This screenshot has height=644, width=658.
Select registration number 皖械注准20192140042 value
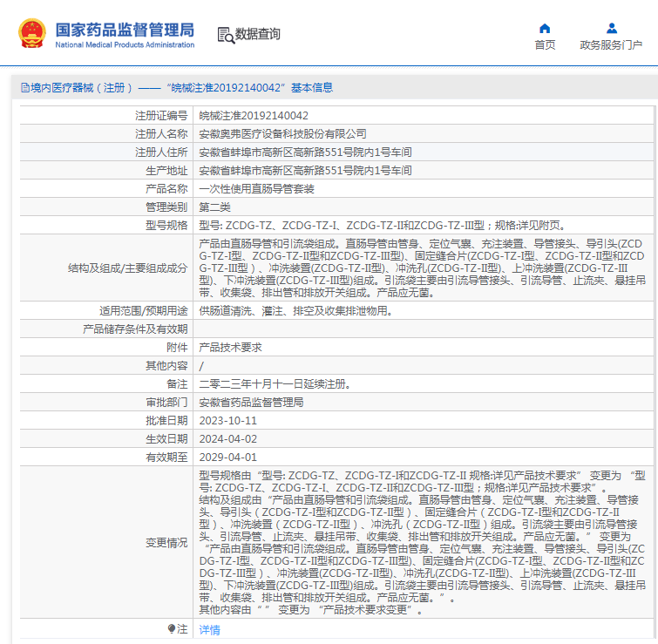point(254,116)
